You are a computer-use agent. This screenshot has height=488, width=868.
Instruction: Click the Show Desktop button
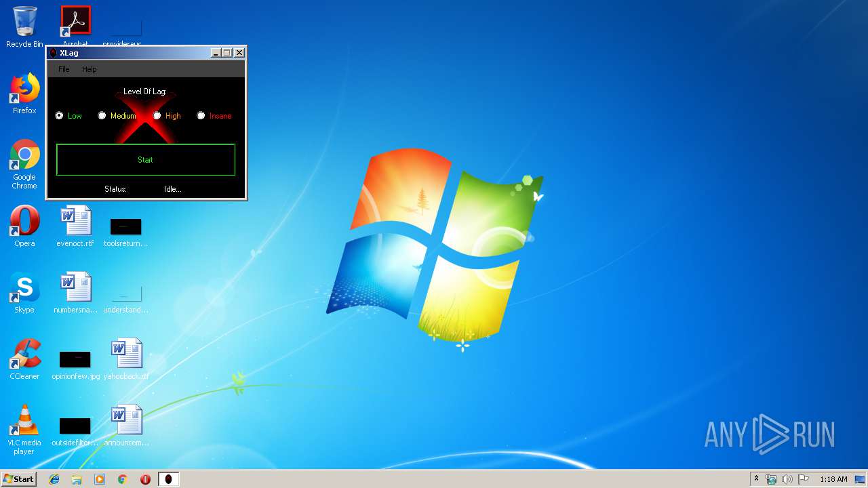(x=861, y=479)
